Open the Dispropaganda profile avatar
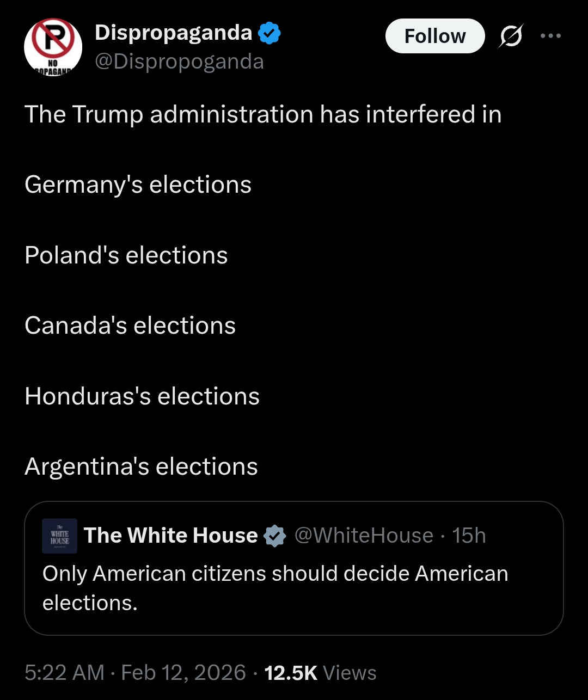The height and width of the screenshot is (700, 588). point(53,47)
